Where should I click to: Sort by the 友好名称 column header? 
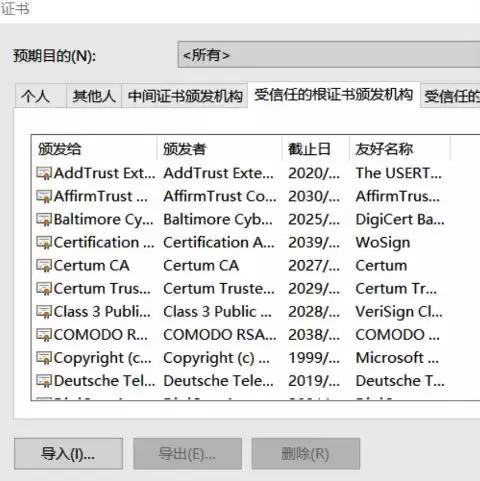400,149
